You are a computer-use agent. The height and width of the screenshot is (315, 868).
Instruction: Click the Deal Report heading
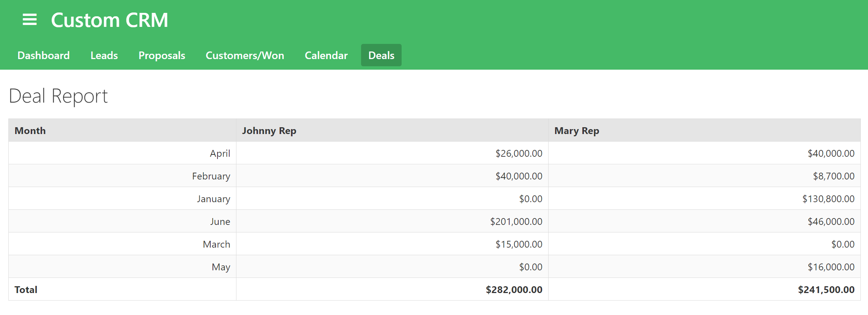pos(58,96)
